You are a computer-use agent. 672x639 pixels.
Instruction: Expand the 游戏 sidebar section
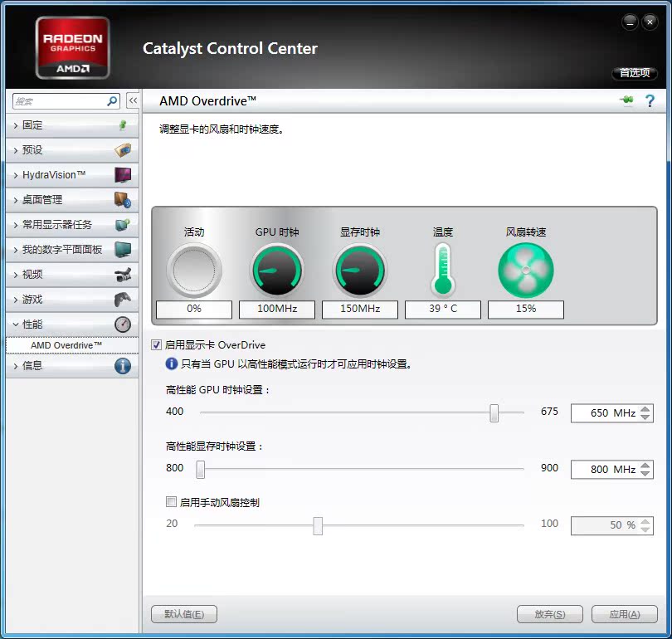[33, 300]
